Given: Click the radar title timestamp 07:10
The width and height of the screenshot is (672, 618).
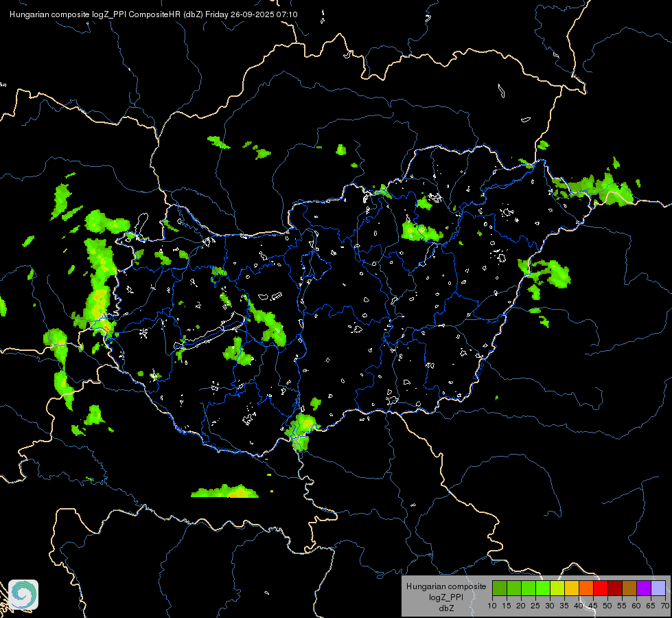Looking at the screenshot, I should (x=287, y=14).
